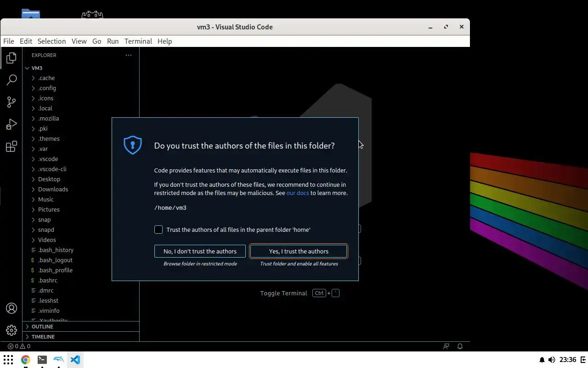Open the Help menu

[x=164, y=41]
